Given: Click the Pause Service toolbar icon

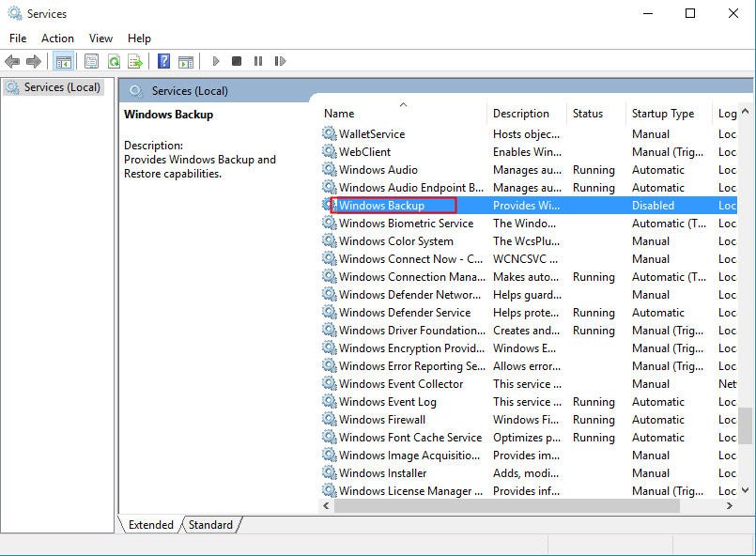Looking at the screenshot, I should click(x=258, y=61).
